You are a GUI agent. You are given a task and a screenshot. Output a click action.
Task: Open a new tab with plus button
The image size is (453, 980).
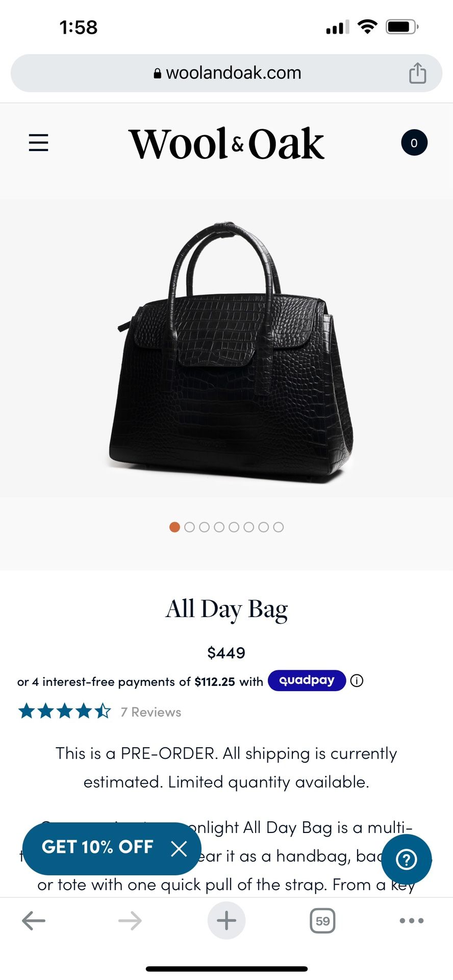[226, 921]
